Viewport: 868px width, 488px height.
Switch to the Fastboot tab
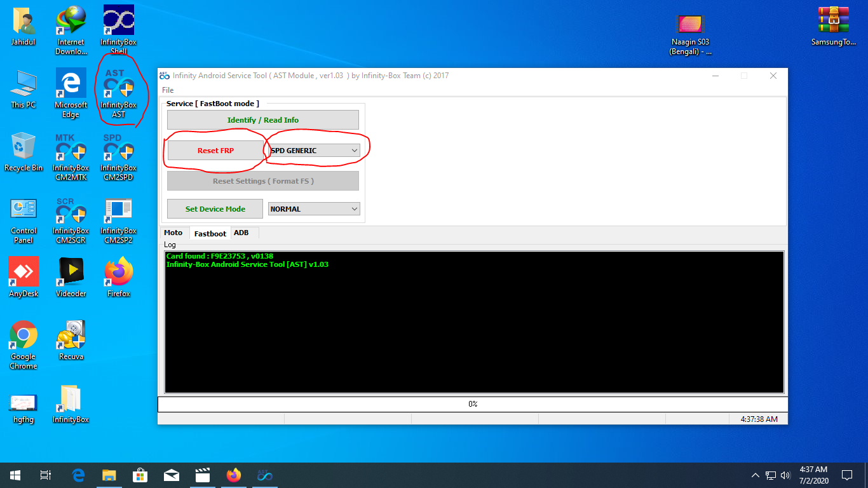pyautogui.click(x=210, y=233)
